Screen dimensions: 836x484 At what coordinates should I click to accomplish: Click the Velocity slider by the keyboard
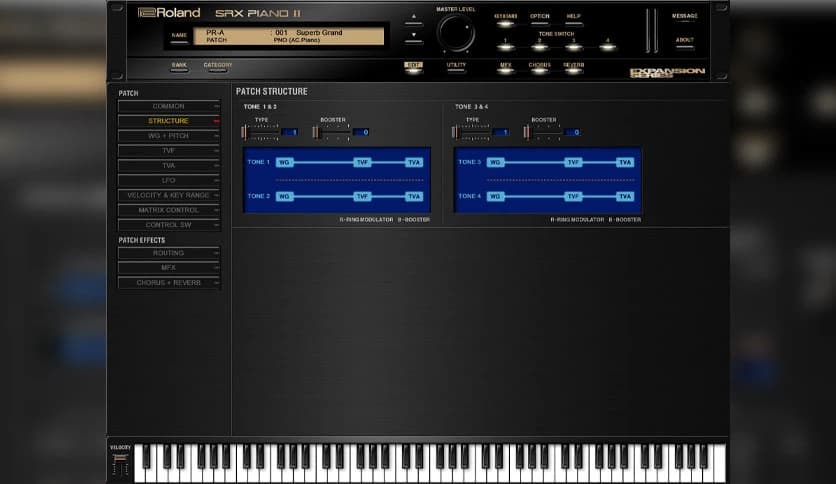tap(120, 464)
